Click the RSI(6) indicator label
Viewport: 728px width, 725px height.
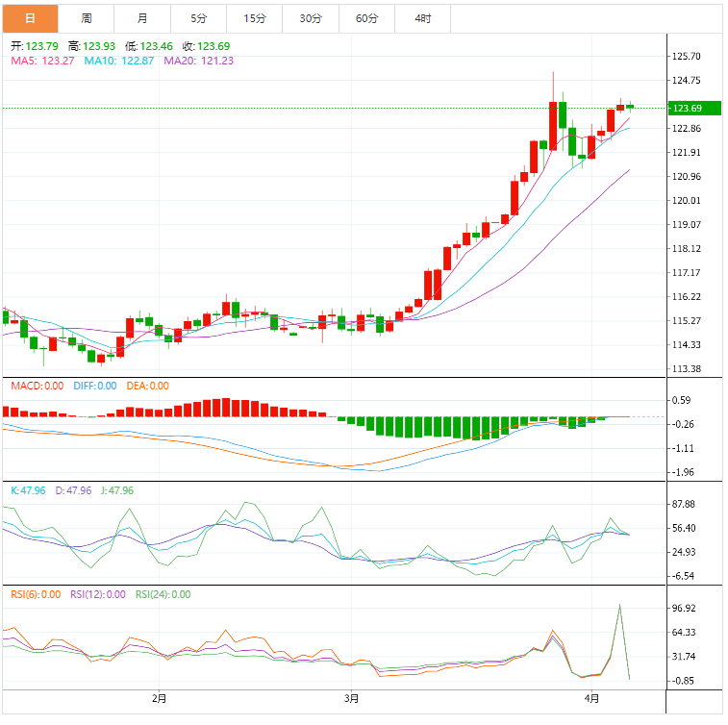(x=36, y=594)
